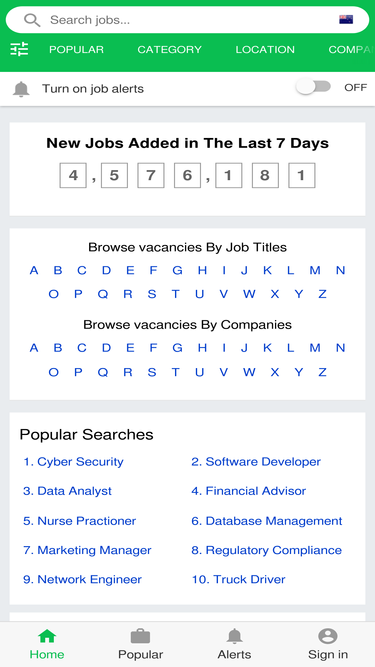Open Alerts bell in bottom navigation
This screenshot has height=667, width=375.
click(234, 644)
